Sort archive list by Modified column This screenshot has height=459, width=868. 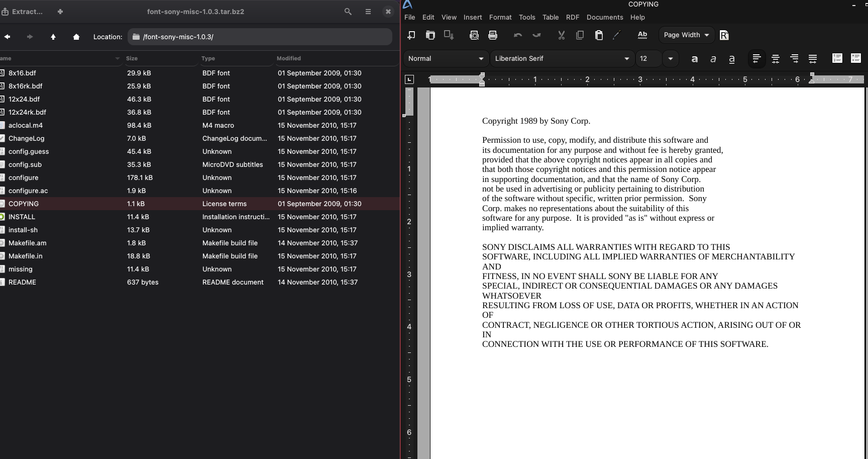tap(336, 58)
